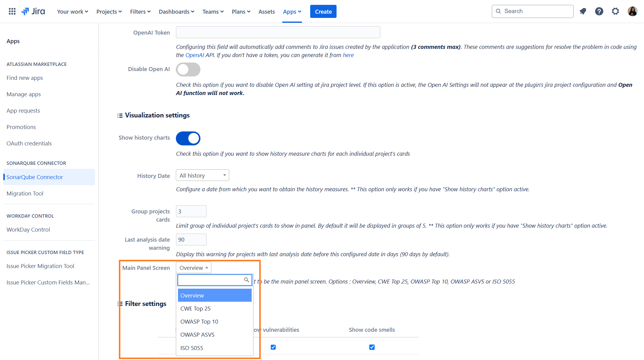Expand the Projects menu
The image size is (644, 360).
coord(109,12)
